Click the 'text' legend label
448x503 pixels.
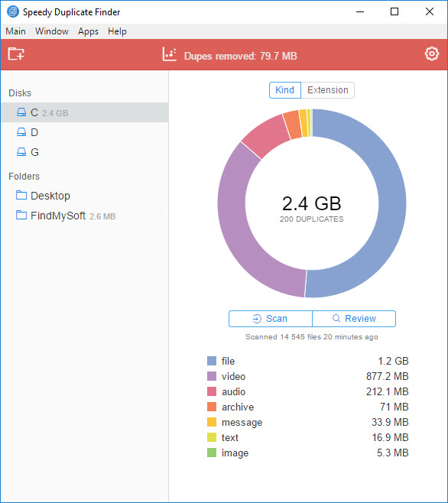tap(230, 438)
